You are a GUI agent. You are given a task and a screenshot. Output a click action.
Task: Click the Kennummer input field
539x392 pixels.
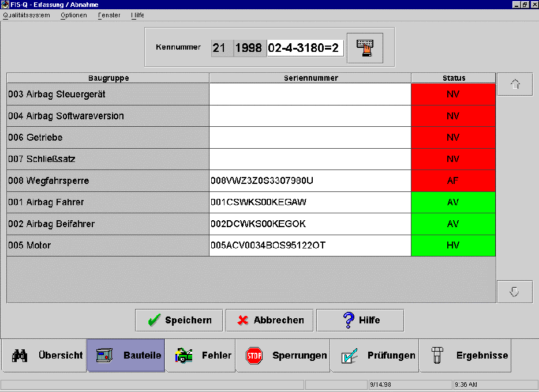coord(305,48)
